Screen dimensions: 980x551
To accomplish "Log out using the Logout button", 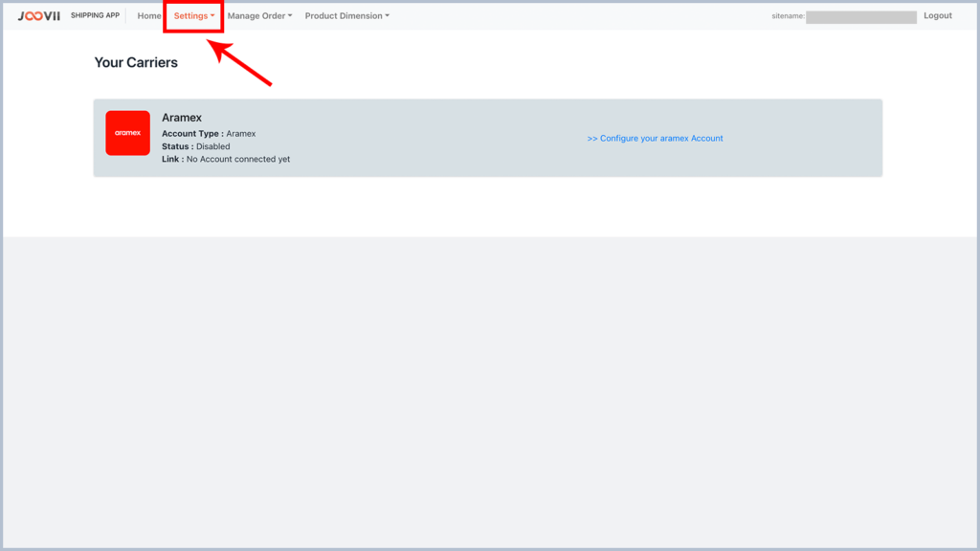I will click(937, 16).
